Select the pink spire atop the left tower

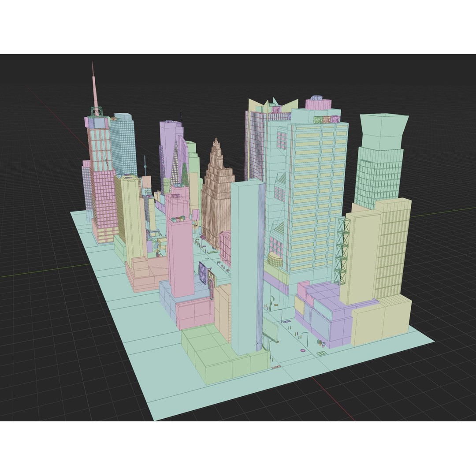pos(95,89)
